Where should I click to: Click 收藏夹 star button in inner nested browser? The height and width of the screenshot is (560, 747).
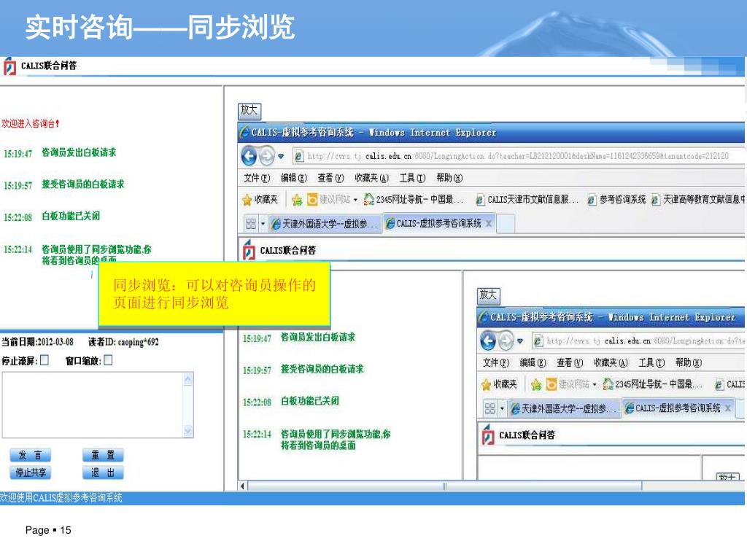499,384
